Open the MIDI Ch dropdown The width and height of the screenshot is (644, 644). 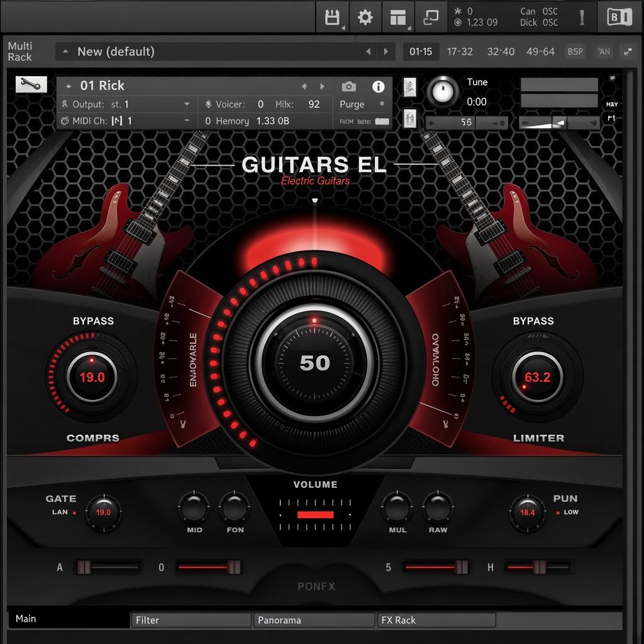(x=187, y=121)
